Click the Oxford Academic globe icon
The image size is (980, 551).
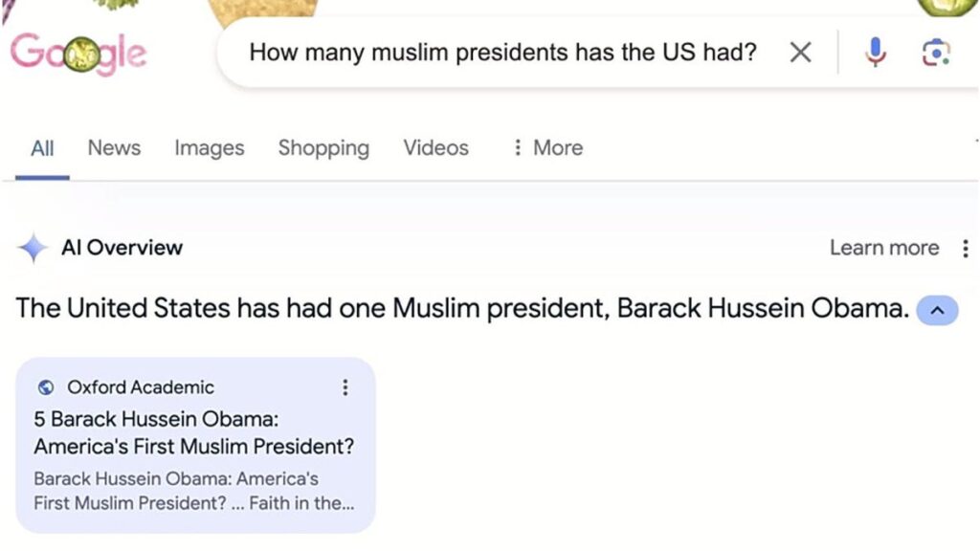[x=45, y=387]
